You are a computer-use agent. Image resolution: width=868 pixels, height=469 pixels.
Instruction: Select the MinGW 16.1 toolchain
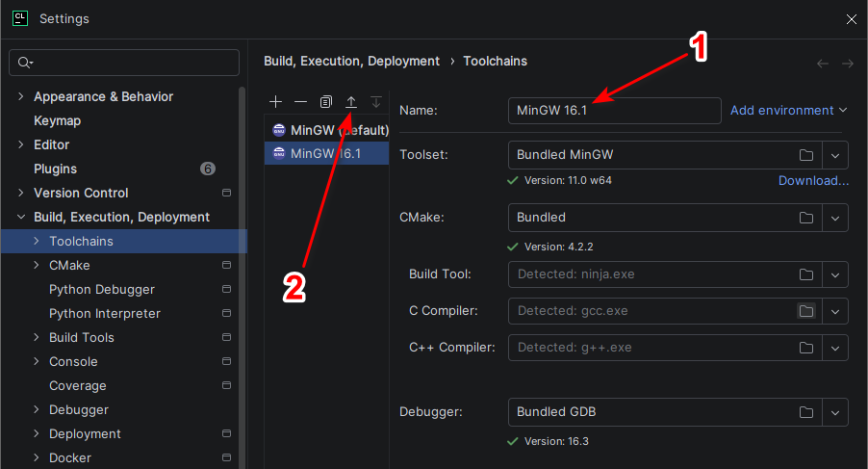326,153
